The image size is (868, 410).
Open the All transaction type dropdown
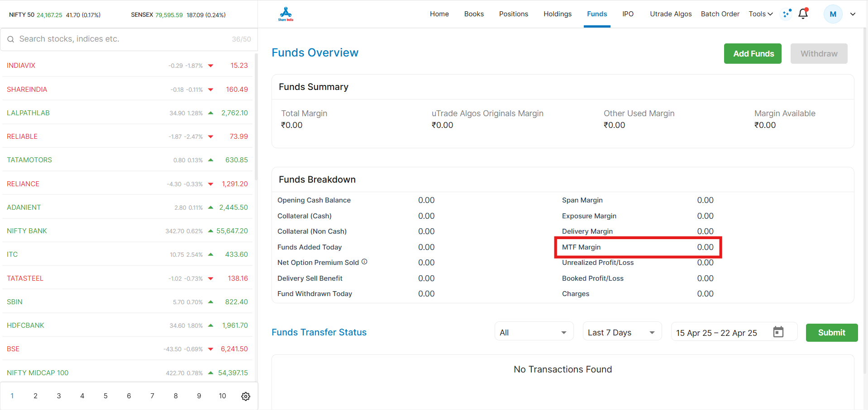tap(534, 332)
